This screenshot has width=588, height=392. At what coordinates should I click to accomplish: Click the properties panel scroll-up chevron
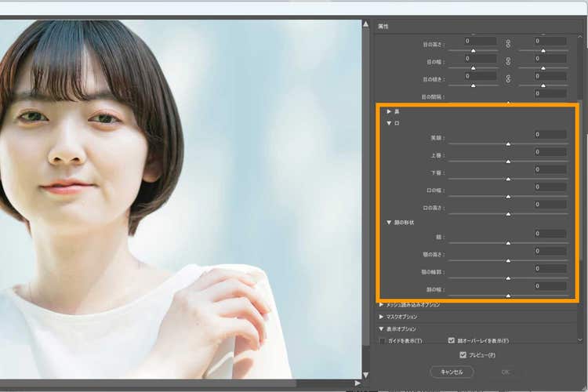tap(580, 37)
